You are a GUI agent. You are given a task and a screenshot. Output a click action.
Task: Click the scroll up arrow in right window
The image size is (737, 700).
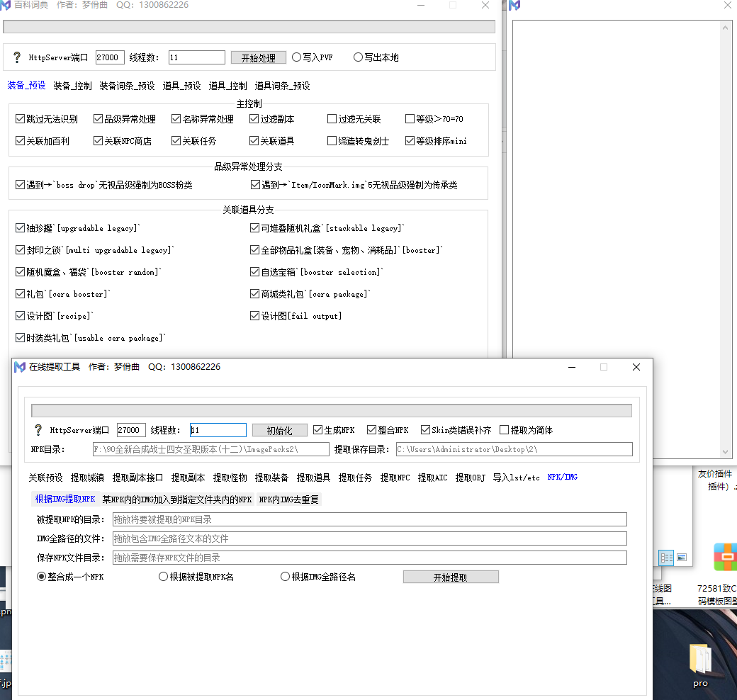(x=725, y=28)
